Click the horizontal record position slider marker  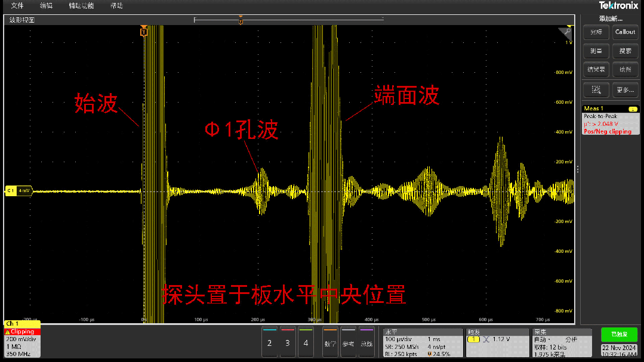click(x=241, y=21)
